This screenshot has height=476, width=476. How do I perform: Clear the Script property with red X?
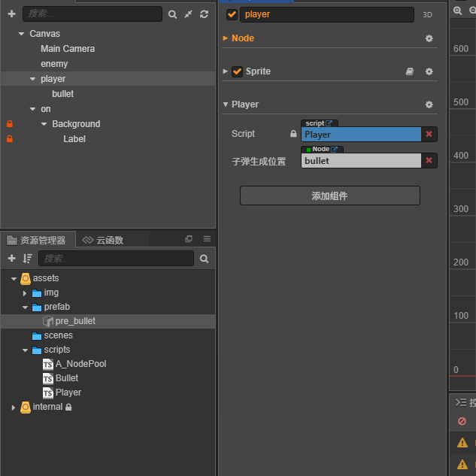(429, 134)
